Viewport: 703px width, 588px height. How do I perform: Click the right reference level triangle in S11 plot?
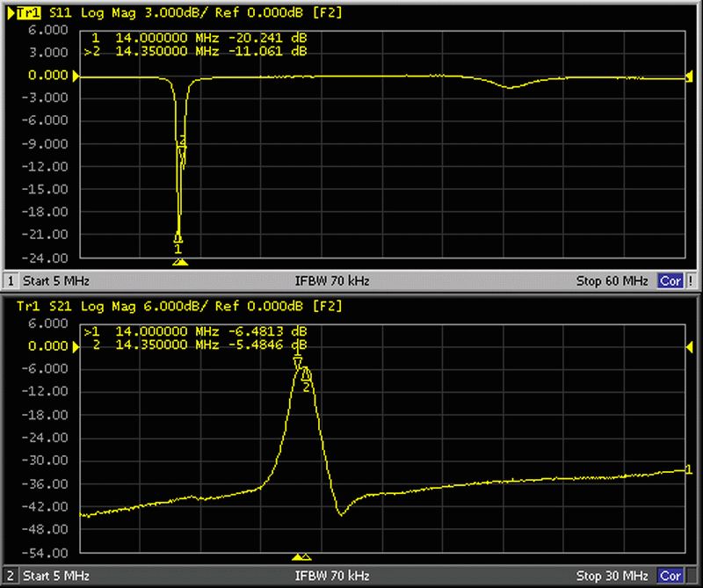(x=688, y=76)
